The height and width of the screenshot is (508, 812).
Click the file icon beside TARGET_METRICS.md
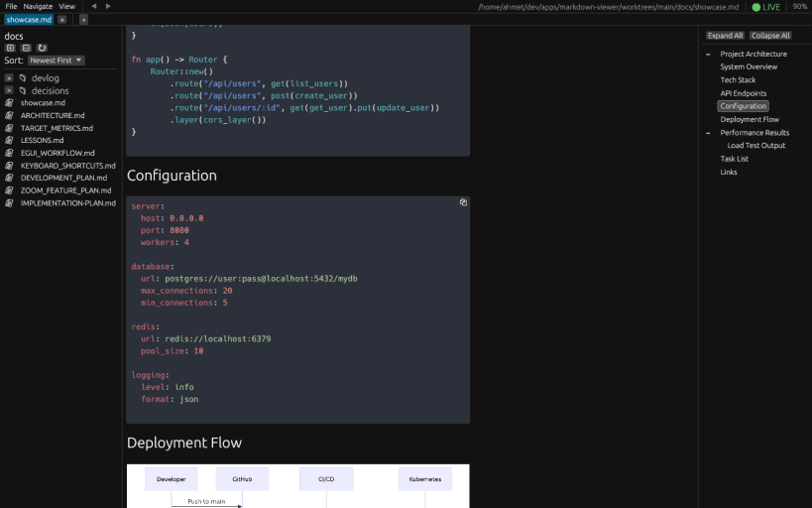click(9, 128)
